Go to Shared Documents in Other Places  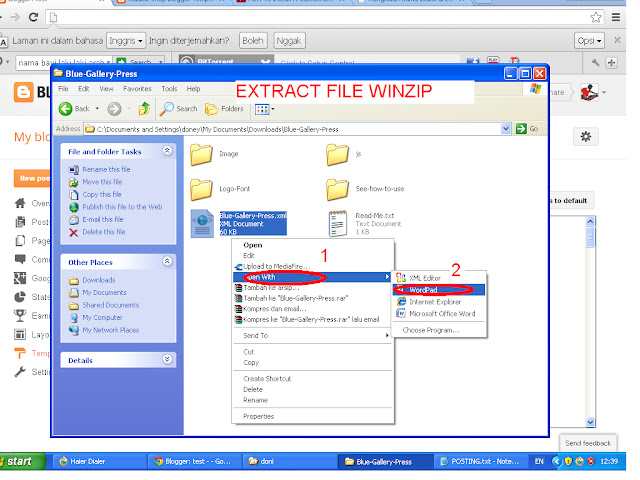click(x=111, y=305)
